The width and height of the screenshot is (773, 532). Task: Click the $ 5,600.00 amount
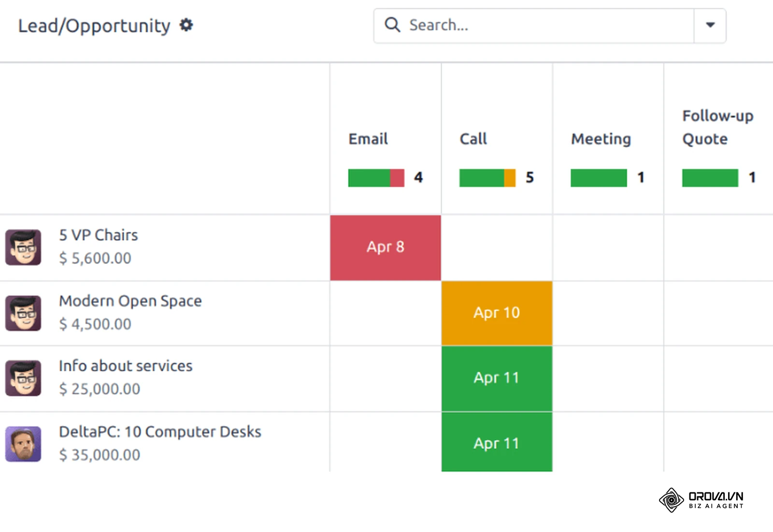[95, 258]
